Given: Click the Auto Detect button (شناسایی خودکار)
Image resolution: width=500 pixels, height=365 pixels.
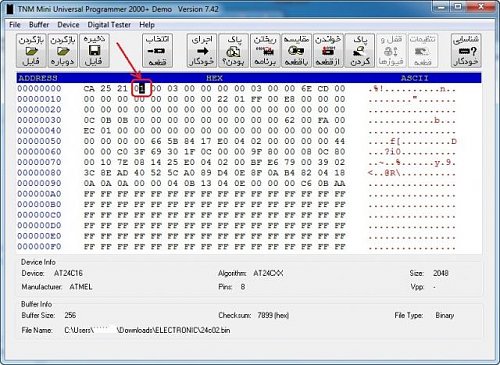Looking at the screenshot, I should pos(466,51).
